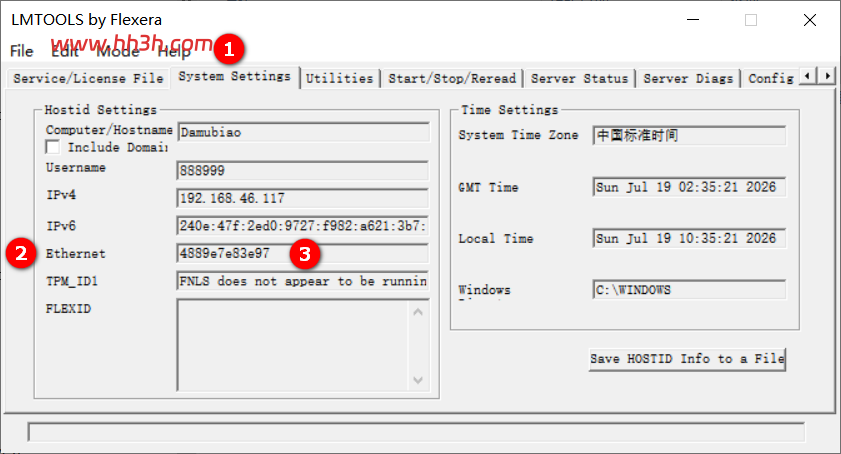This screenshot has height=454, width=841.
Task: Click the TPM_ID1 field
Action: point(303,281)
